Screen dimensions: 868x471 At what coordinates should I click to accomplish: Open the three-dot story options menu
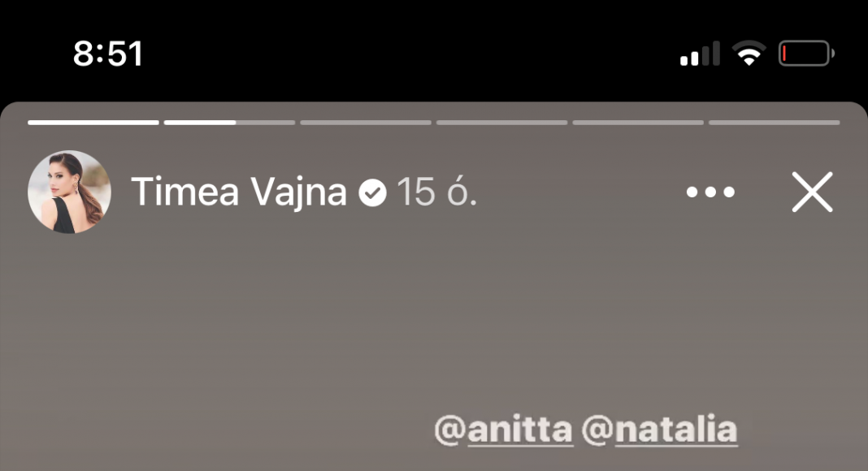click(710, 192)
